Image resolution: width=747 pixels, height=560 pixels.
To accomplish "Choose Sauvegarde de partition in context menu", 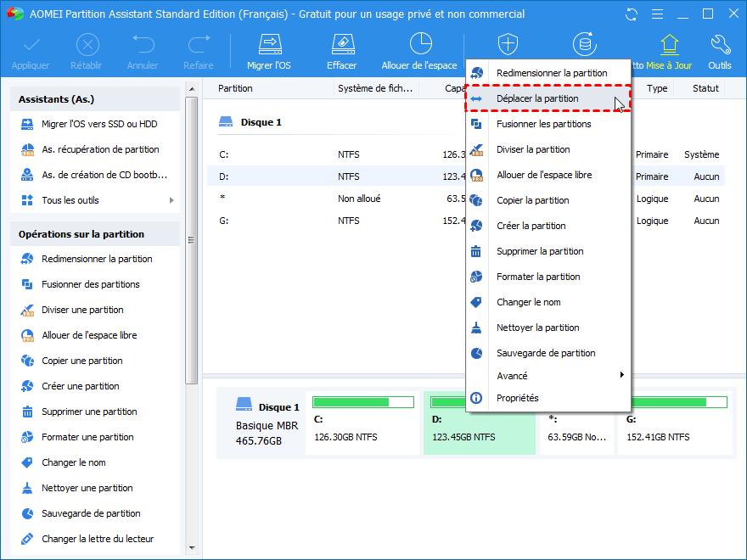I will click(x=548, y=353).
